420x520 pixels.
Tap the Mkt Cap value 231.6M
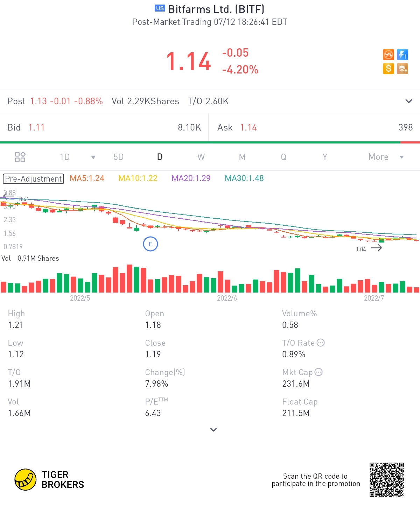click(x=296, y=384)
